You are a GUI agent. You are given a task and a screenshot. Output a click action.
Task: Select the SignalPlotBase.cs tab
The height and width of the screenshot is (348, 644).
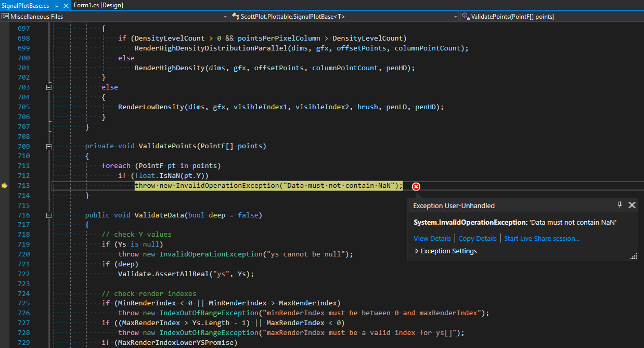(25, 5)
